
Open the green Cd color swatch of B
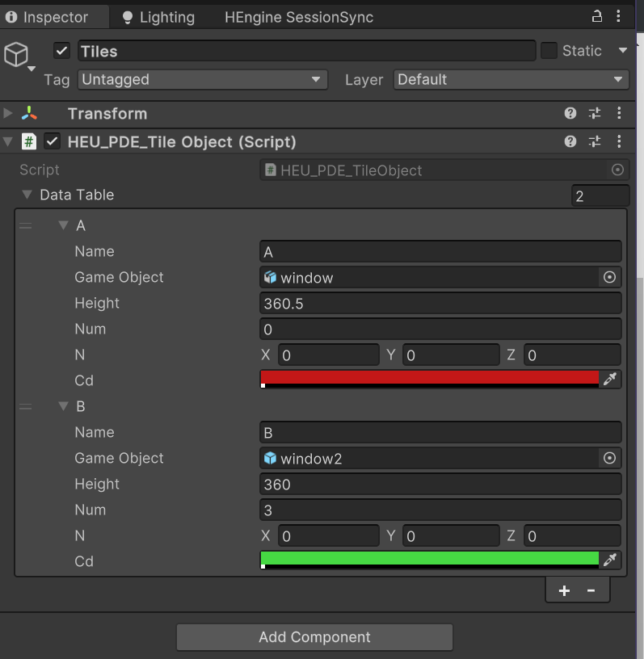pos(430,560)
